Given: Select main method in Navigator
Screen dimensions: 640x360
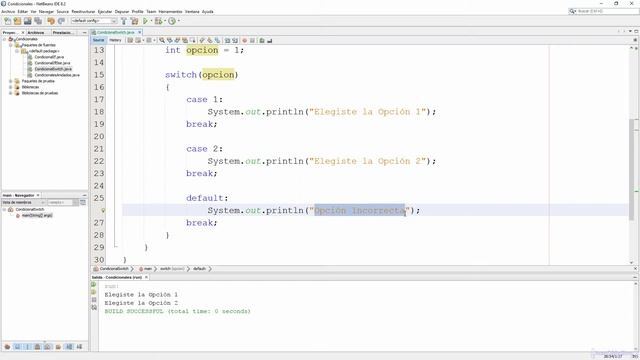Looking at the screenshot, I should (x=37, y=216).
